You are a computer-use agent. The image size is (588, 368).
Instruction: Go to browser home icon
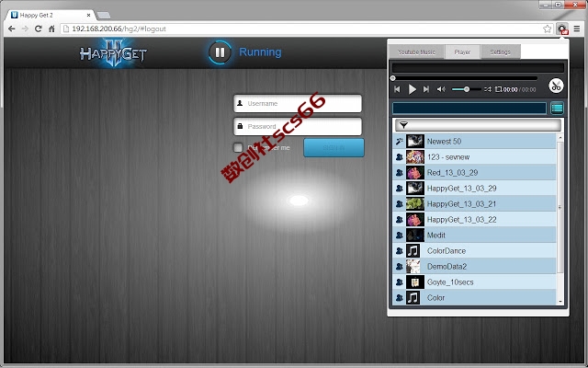point(51,29)
